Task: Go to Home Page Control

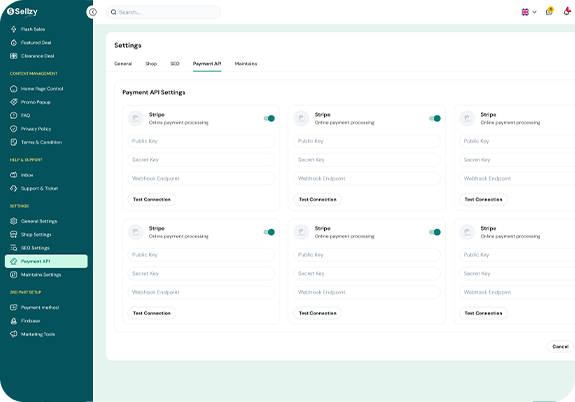Action: pos(37,89)
